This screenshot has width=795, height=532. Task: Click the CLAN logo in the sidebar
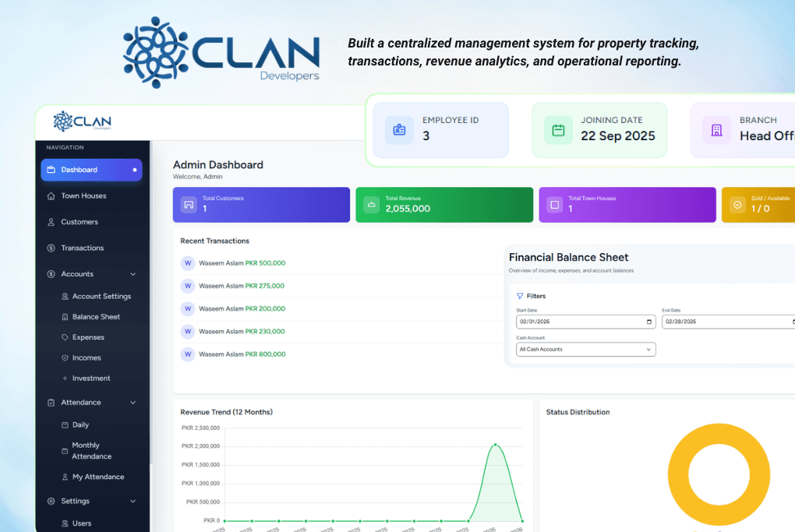(81, 122)
